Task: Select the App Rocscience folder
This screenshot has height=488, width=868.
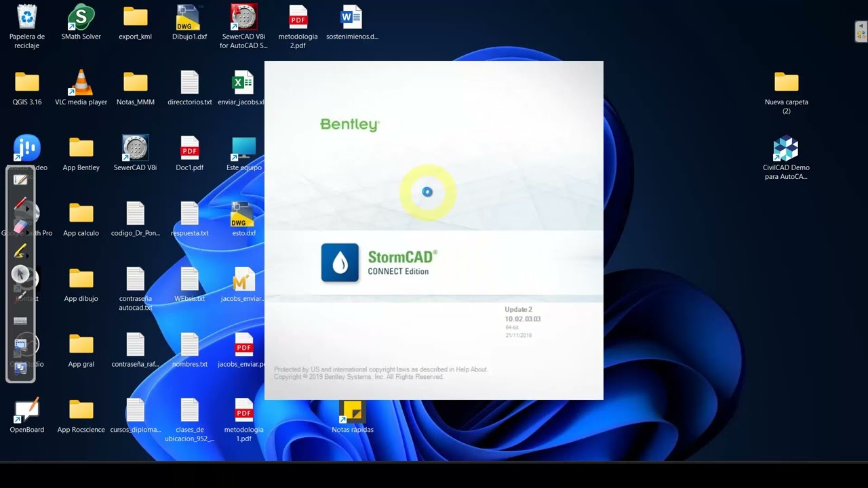Action: coord(81,415)
